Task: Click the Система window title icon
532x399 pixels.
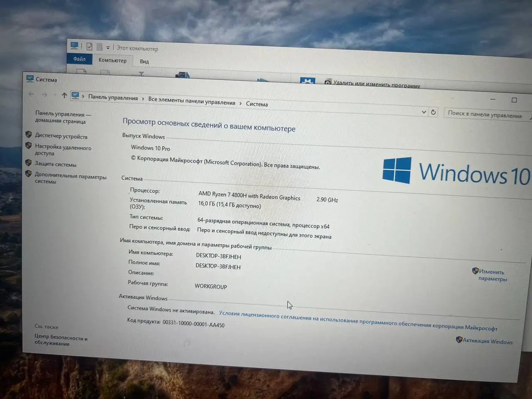Action: click(x=30, y=79)
